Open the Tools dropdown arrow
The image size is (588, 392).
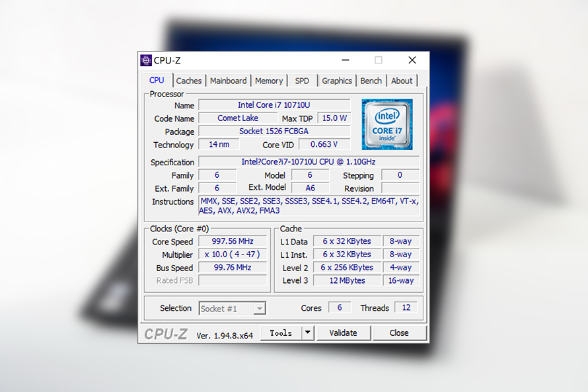[307, 333]
